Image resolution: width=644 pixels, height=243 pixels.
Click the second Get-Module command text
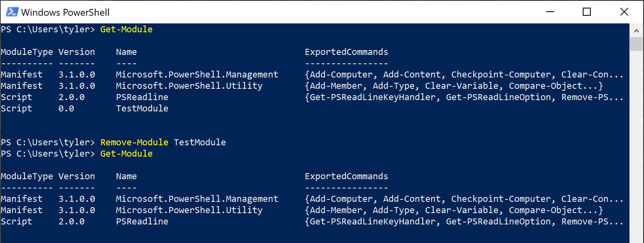pyautogui.click(x=126, y=153)
